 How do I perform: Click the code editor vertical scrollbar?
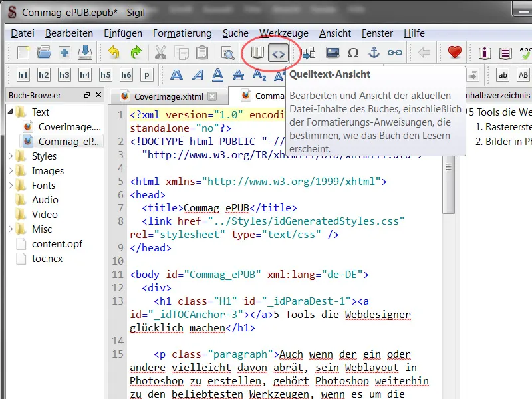point(448,185)
